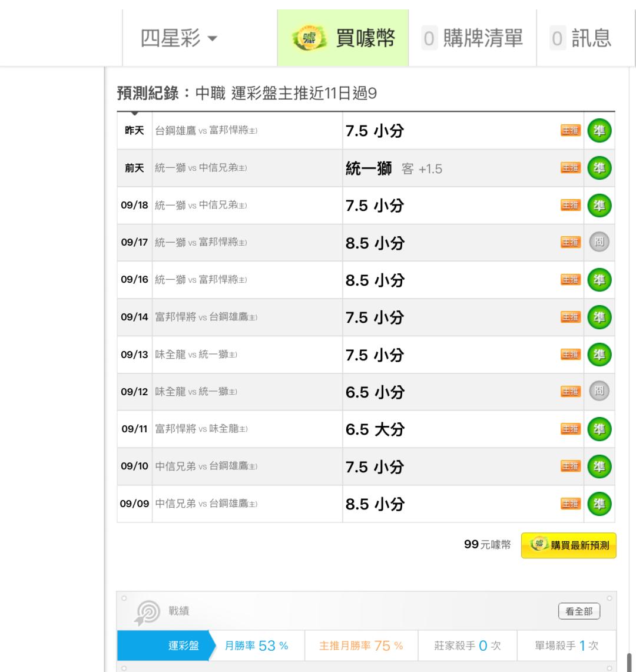The image size is (636, 672).
Task: Click the 6.5 小分 prediction in 09/12 row
Action: tap(375, 392)
